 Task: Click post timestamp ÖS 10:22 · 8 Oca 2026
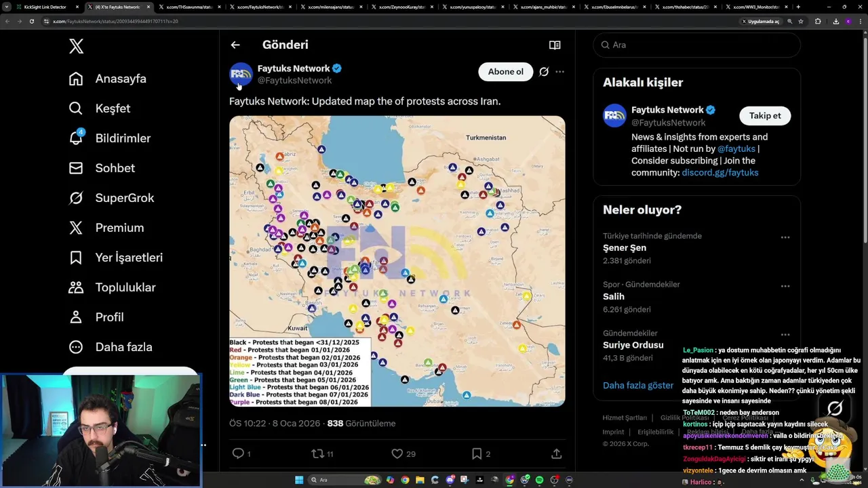pyautogui.click(x=275, y=424)
